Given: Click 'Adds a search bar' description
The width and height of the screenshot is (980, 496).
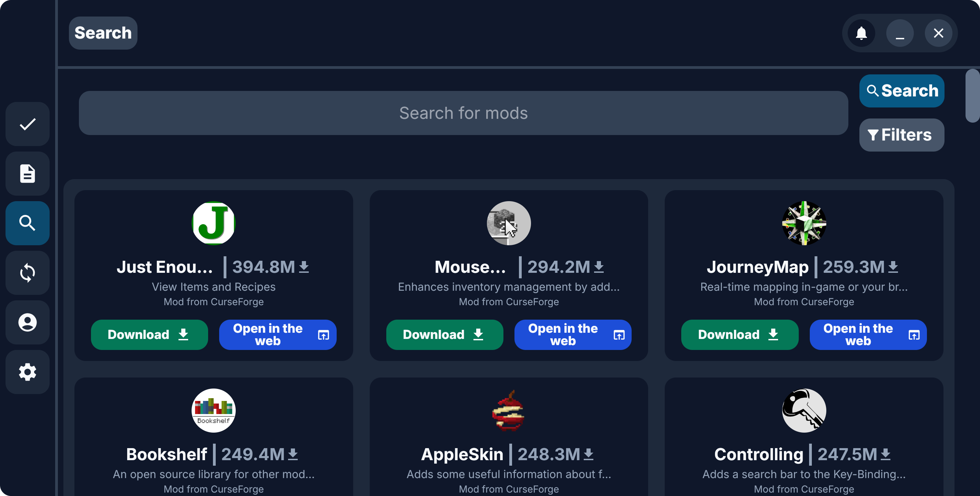Looking at the screenshot, I should click(804, 474).
